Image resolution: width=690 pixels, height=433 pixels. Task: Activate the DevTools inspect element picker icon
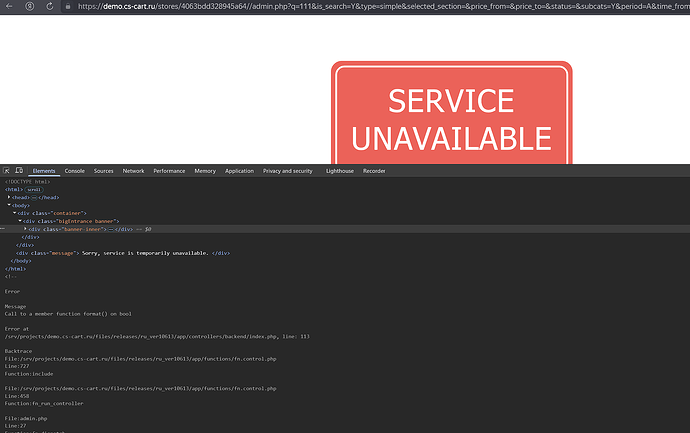pyautogui.click(x=6, y=171)
